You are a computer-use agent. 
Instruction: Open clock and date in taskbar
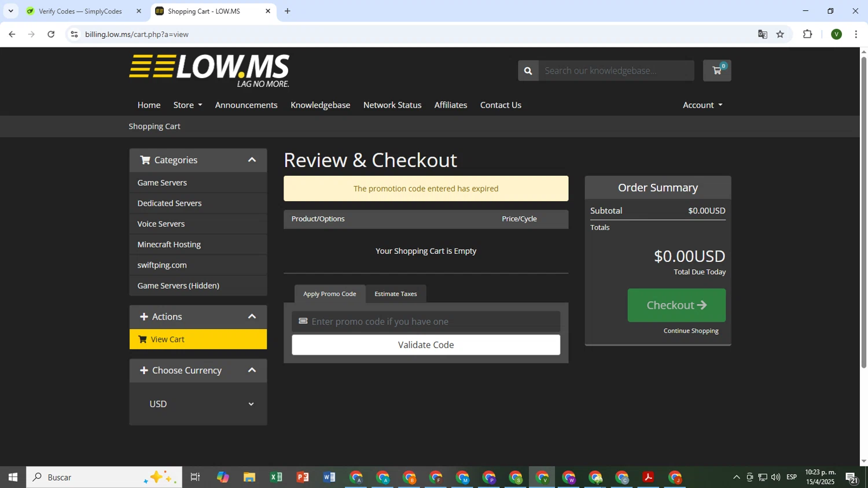[x=821, y=477]
